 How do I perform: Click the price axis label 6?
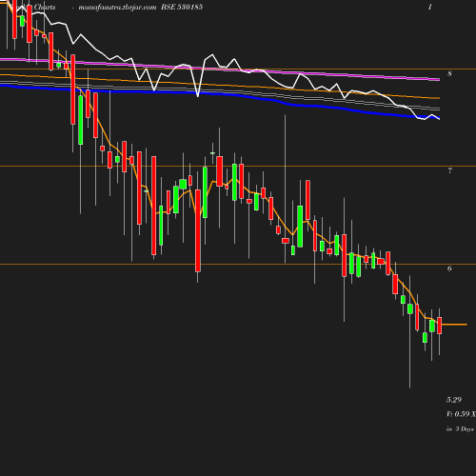[x=449, y=268]
